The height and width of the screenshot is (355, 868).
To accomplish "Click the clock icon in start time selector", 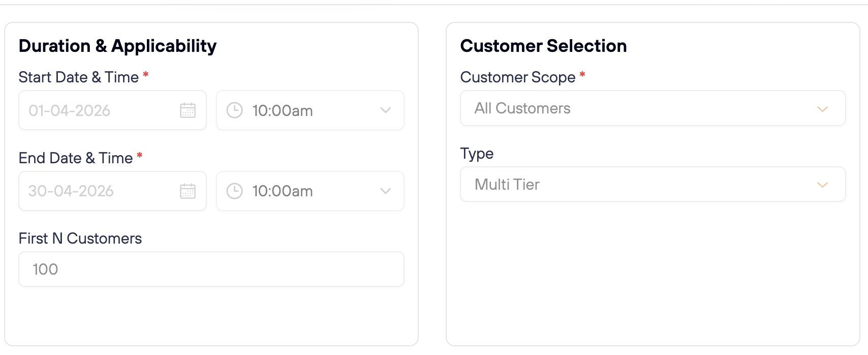I will (234, 110).
